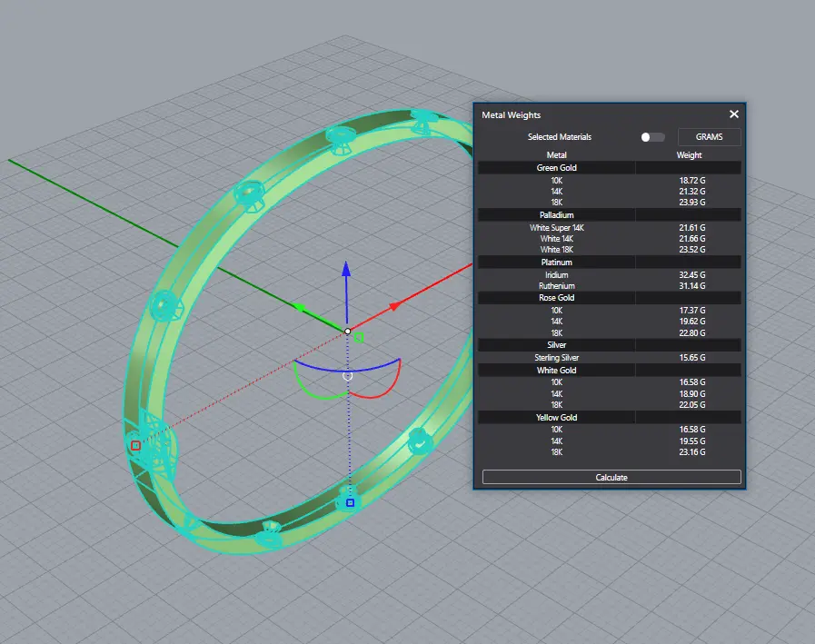Click the white gumball origin point

pos(347,331)
